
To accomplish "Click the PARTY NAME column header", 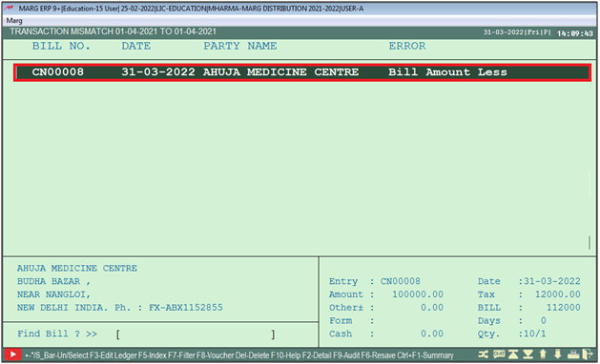I will (x=240, y=47).
